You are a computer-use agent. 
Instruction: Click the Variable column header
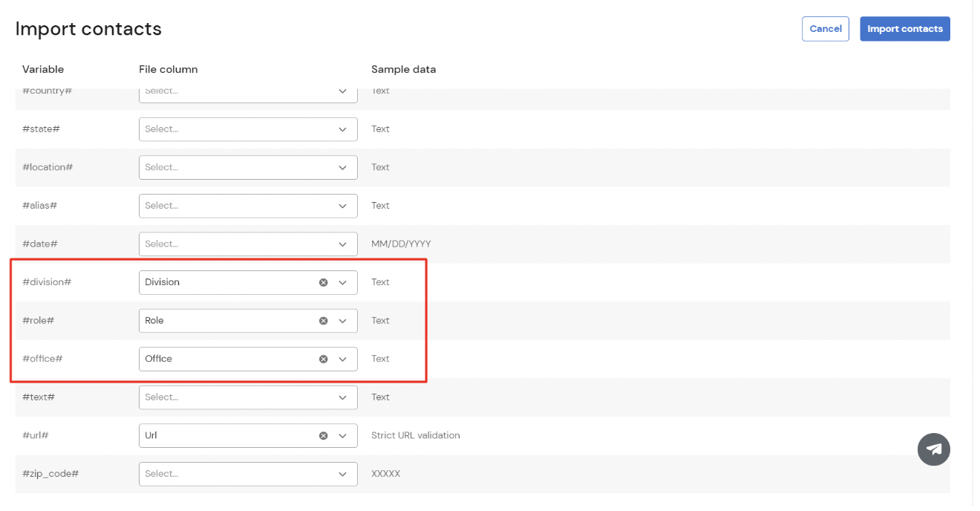[42, 69]
